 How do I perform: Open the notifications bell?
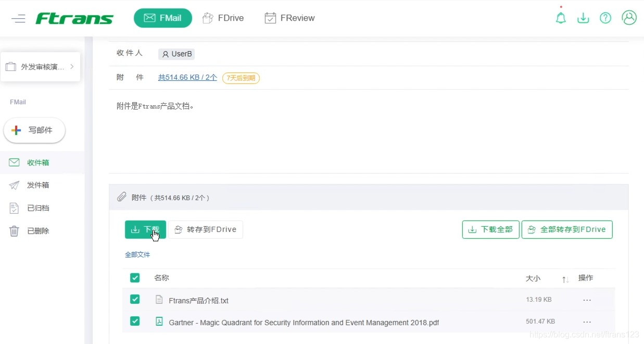tap(561, 18)
